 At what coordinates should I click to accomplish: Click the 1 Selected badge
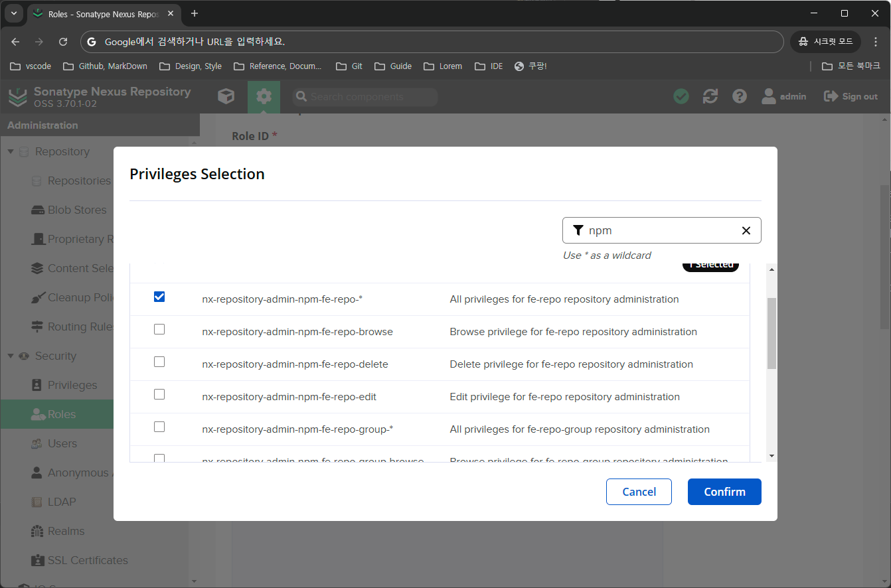710,265
